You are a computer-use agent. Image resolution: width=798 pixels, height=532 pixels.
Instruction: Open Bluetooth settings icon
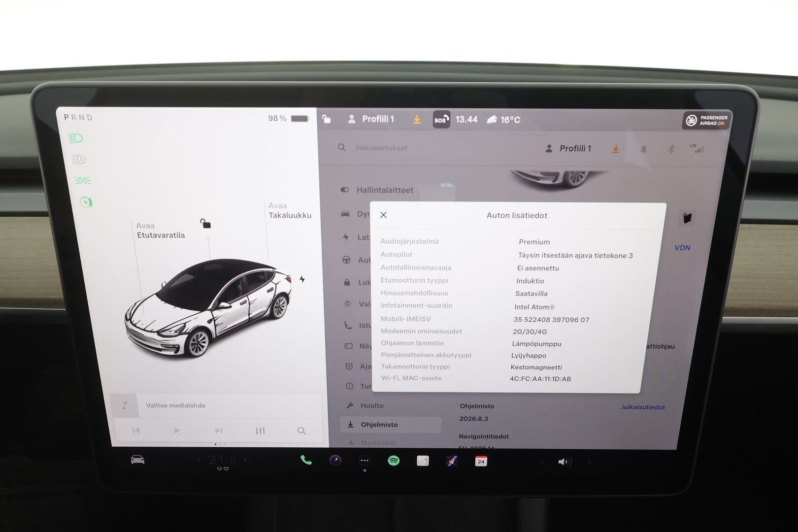tap(671, 149)
